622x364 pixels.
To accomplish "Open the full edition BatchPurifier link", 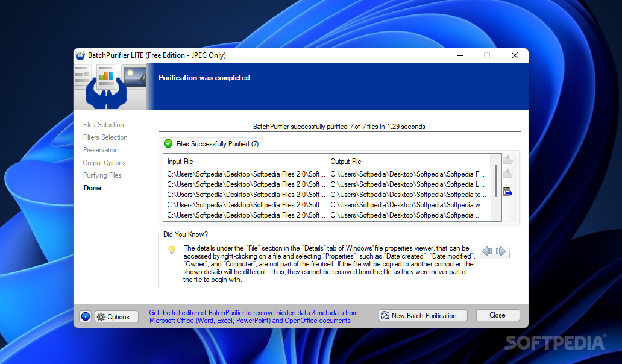I will tap(254, 316).
